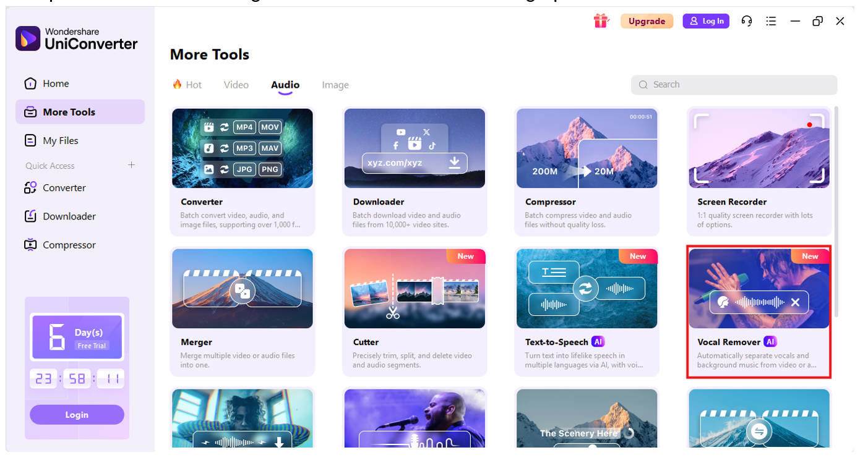Add a Quick Access item with plus

click(131, 165)
